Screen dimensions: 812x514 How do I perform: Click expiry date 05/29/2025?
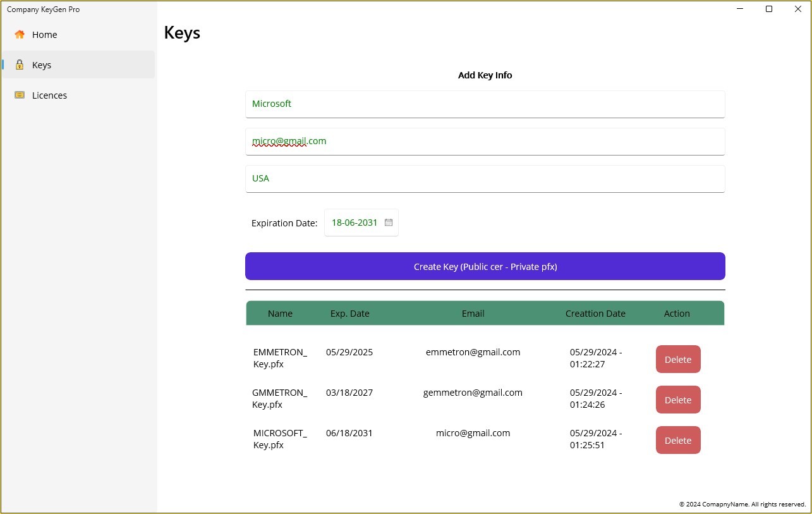click(x=349, y=352)
